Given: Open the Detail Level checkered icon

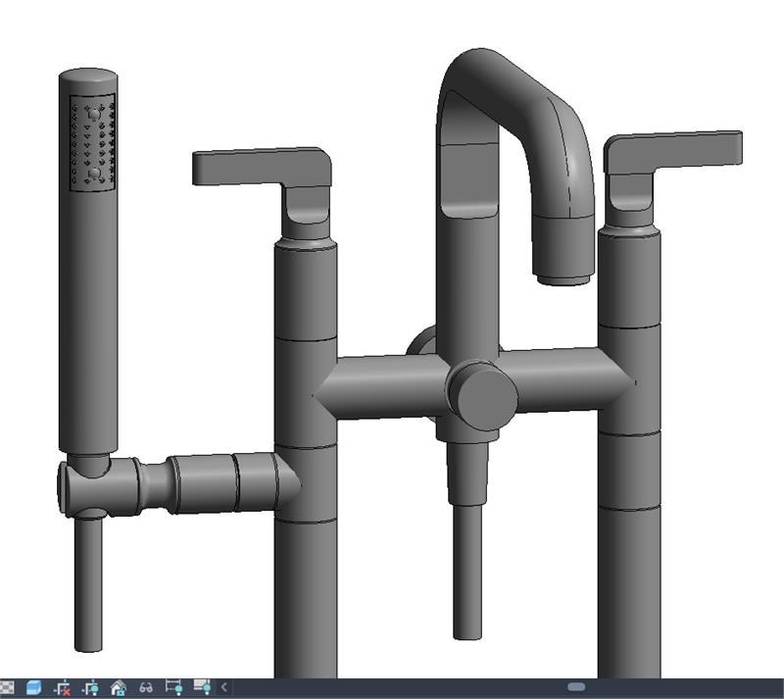Looking at the screenshot, I should coord(7,687).
